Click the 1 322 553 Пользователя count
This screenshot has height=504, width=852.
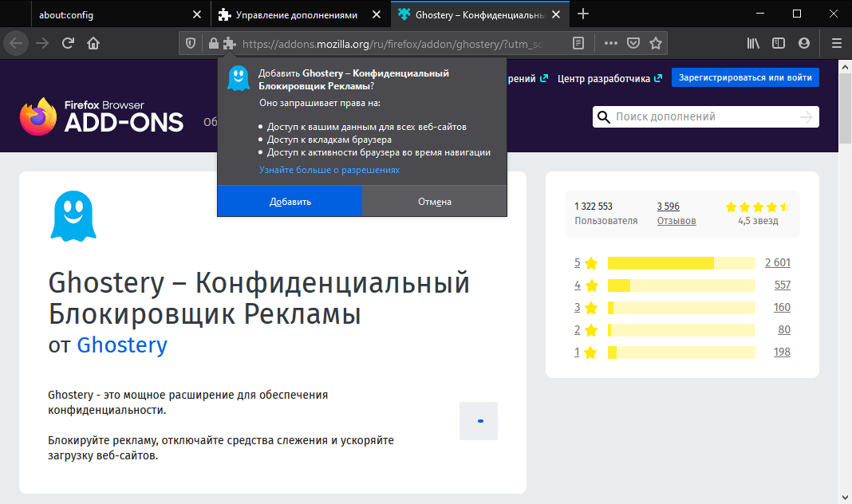605,214
